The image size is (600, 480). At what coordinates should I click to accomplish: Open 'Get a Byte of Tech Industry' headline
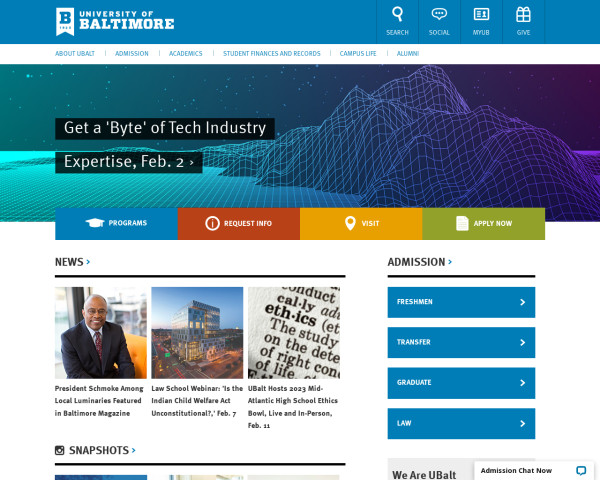(x=165, y=128)
